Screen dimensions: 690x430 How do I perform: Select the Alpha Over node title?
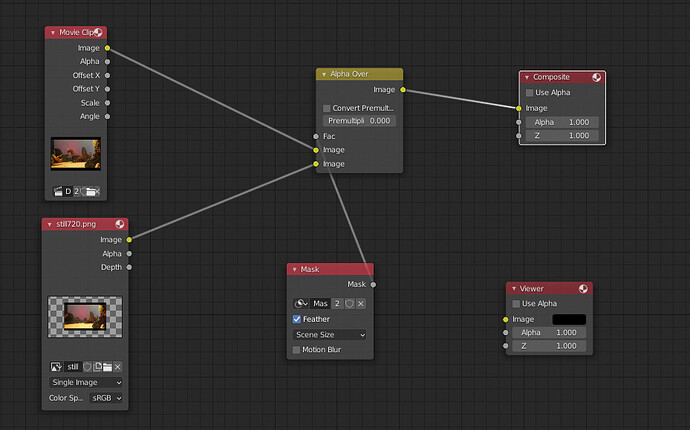tap(349, 74)
